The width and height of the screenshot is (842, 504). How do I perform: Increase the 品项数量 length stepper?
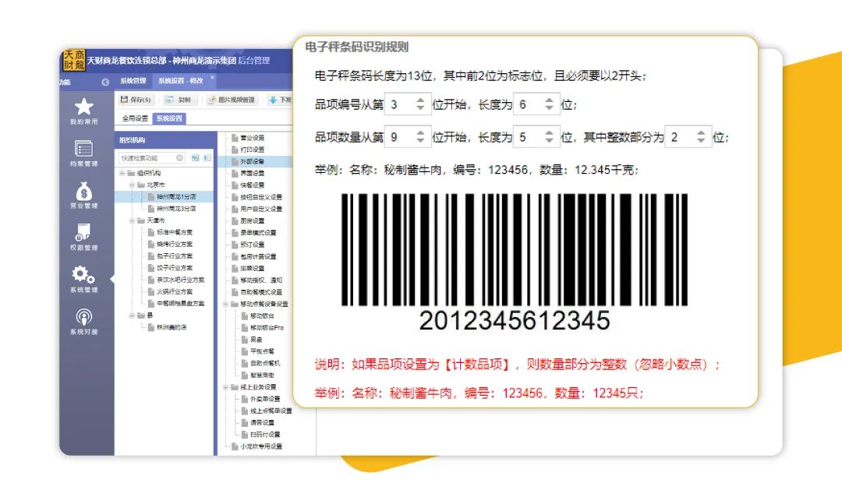pyautogui.click(x=549, y=133)
